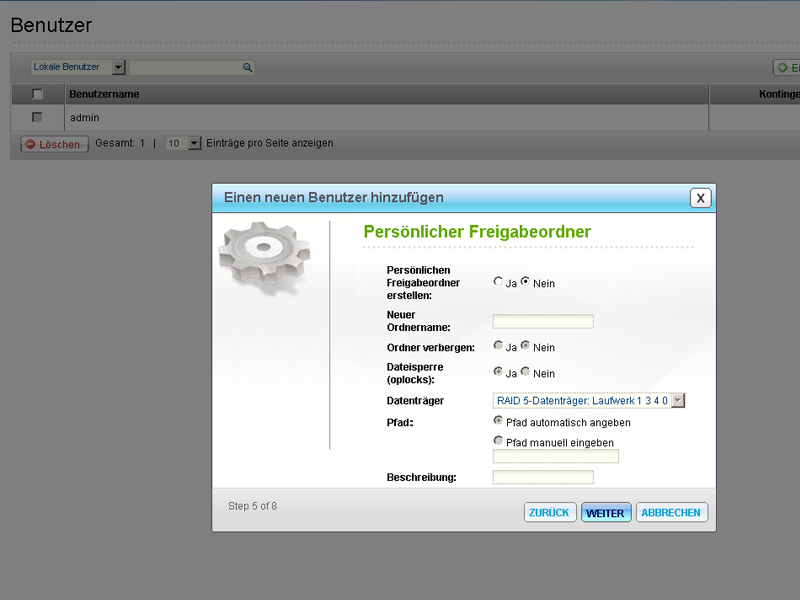Click the Benutzername column header
800x600 pixels.
point(387,94)
